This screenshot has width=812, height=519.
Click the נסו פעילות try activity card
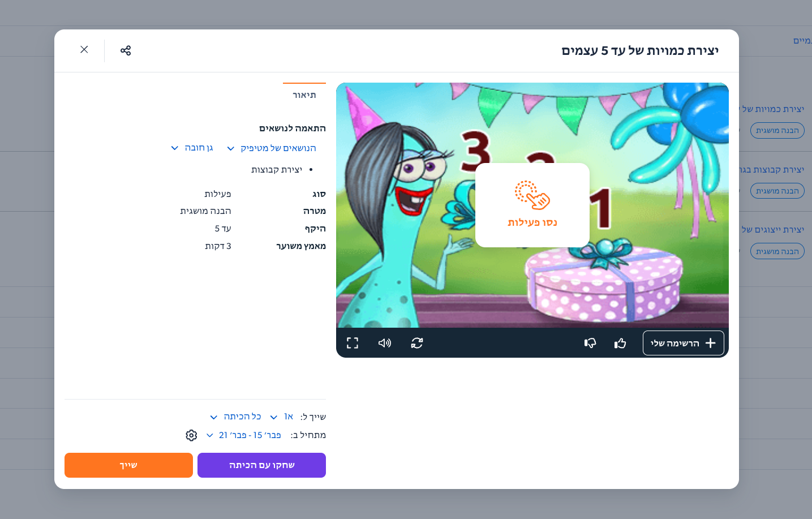point(532,205)
